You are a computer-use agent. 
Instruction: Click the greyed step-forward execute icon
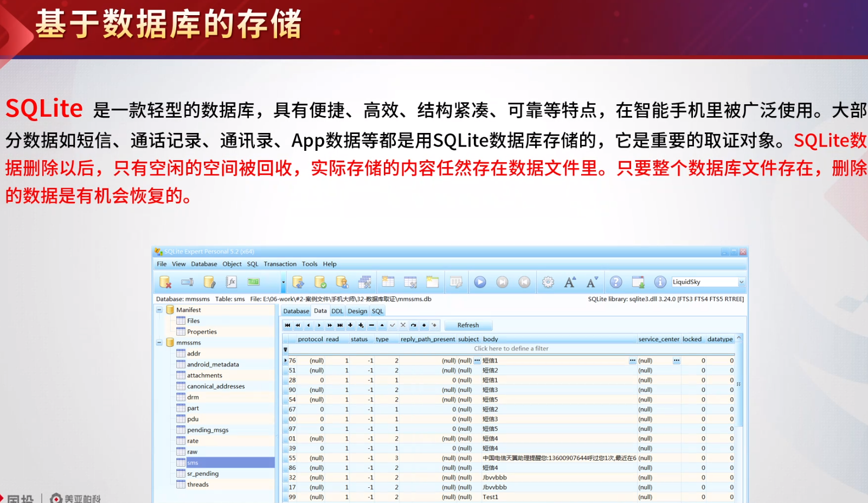(x=503, y=282)
